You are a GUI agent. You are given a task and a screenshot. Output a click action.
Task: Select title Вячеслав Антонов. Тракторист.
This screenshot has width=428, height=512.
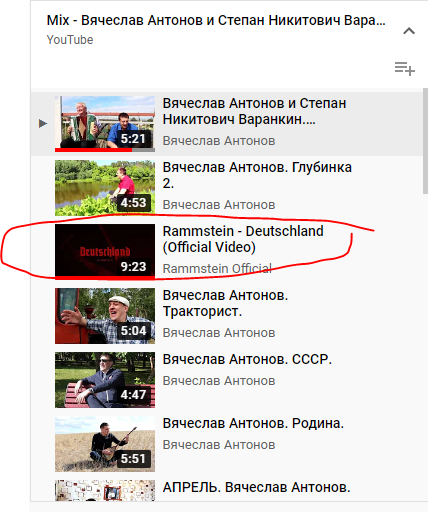pos(225,303)
